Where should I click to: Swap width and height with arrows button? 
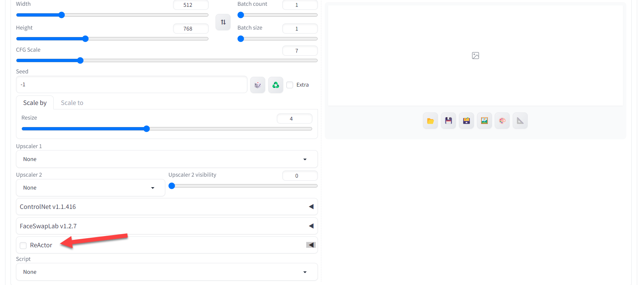pos(223,22)
